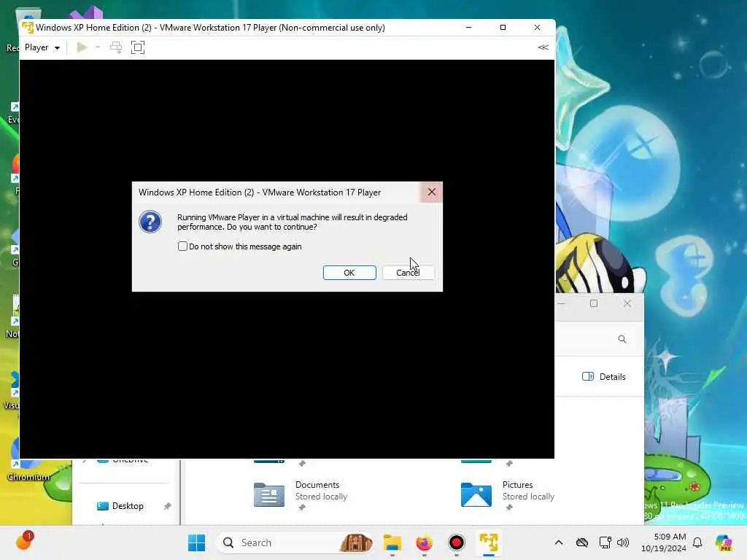Click the dog search highlight image
The width and height of the screenshot is (747, 560).
[x=356, y=542]
